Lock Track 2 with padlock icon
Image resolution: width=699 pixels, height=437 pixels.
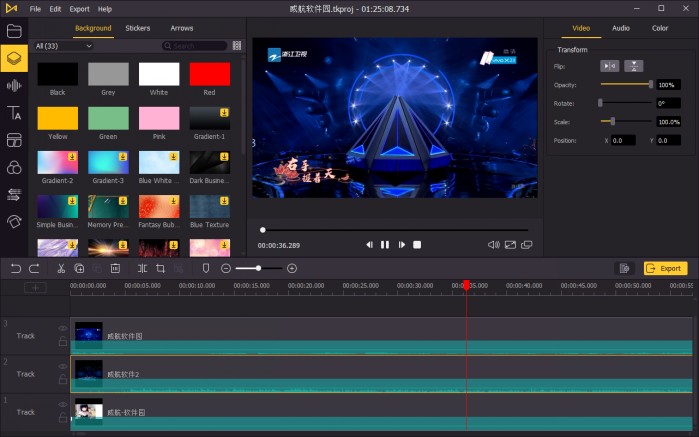(x=63, y=379)
